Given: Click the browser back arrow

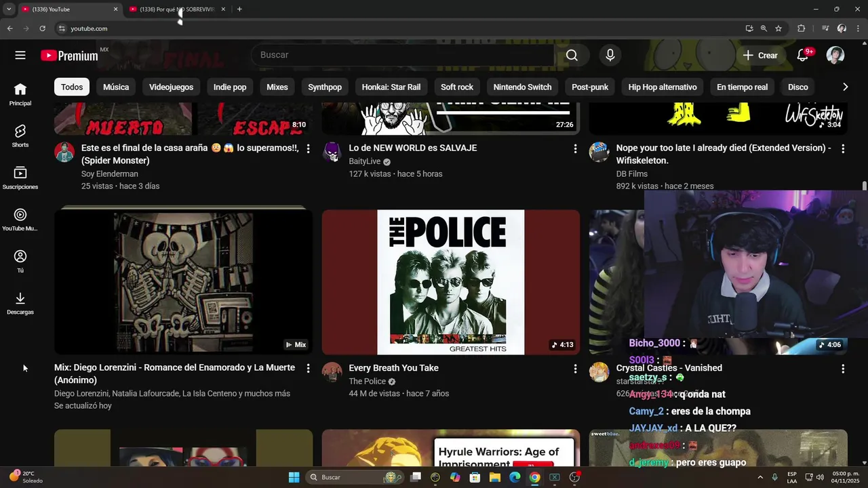Looking at the screenshot, I should 10,28.
